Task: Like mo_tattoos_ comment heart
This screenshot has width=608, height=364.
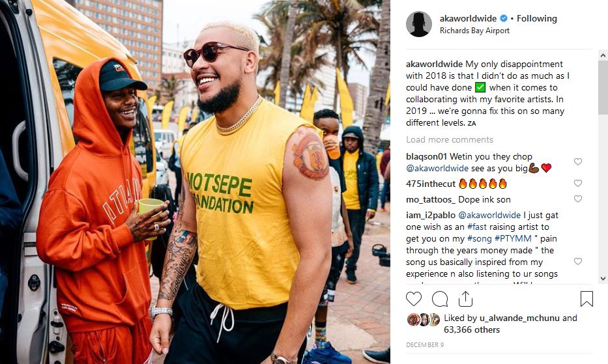Action: click(578, 199)
